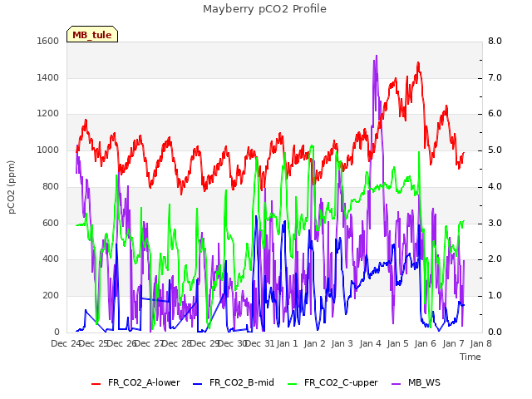
Task: Select the 6.0 right axis tick label
Action: point(495,114)
